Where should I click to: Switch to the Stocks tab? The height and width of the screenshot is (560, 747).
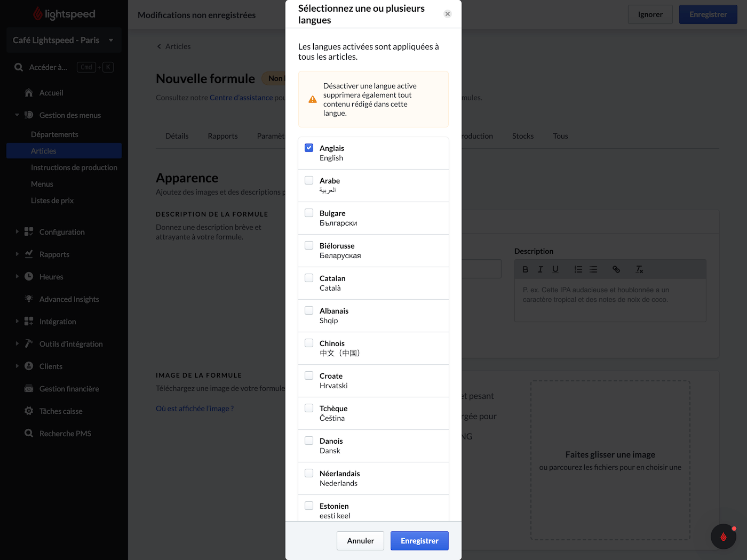(522, 136)
